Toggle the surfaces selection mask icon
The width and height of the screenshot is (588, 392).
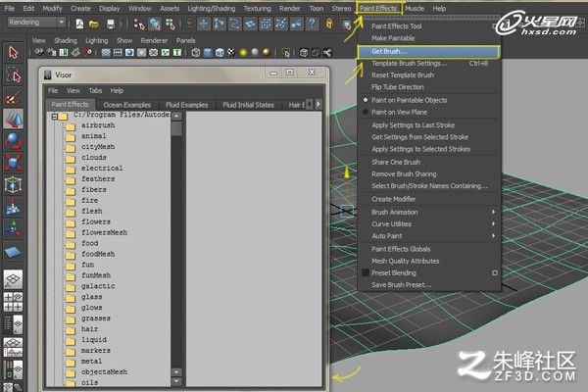[250, 24]
